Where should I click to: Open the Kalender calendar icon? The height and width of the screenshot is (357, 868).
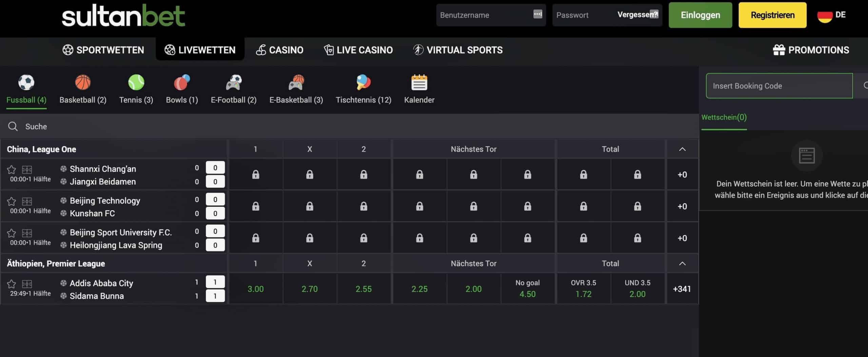click(x=419, y=83)
